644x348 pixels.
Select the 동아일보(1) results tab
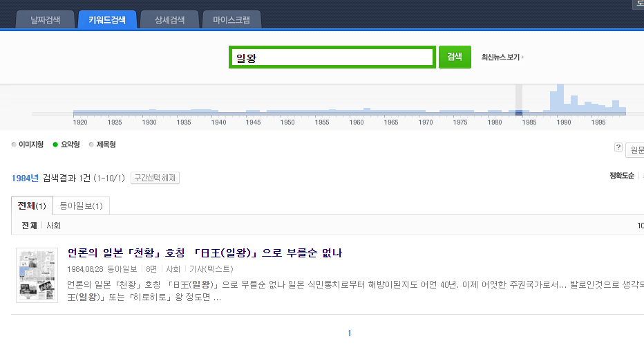(81, 205)
